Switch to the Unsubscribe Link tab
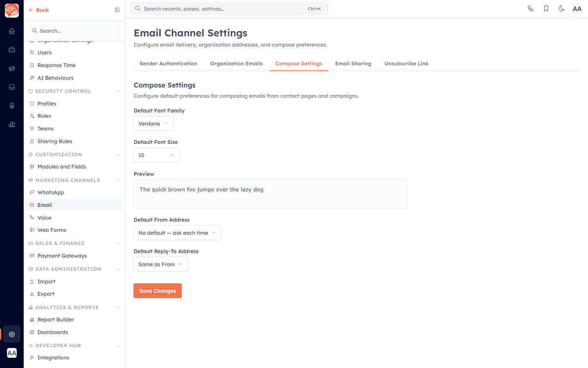 pos(406,64)
